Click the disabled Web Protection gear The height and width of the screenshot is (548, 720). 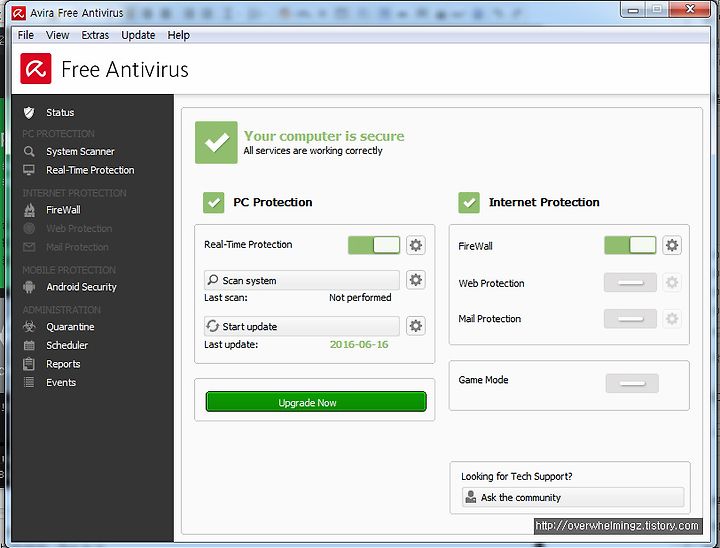coord(672,282)
